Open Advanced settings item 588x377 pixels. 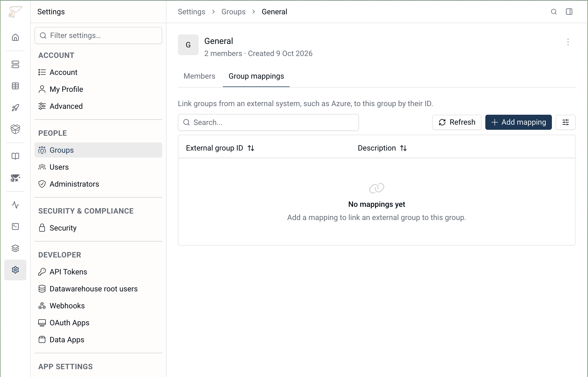(98, 106)
